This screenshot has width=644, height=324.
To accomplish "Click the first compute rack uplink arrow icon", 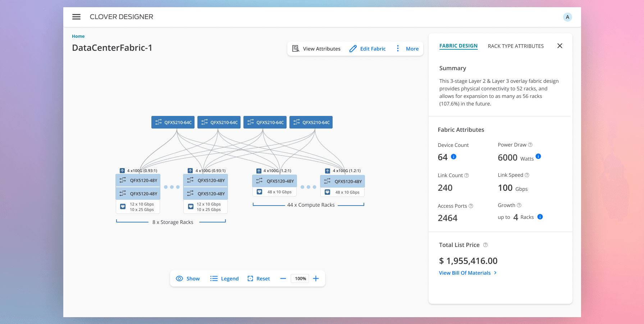I will [x=259, y=171].
